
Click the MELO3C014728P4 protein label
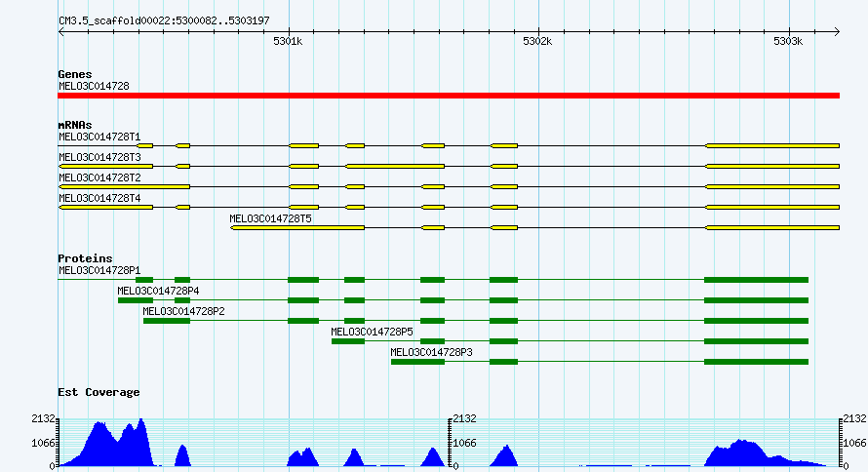pyautogui.click(x=158, y=291)
